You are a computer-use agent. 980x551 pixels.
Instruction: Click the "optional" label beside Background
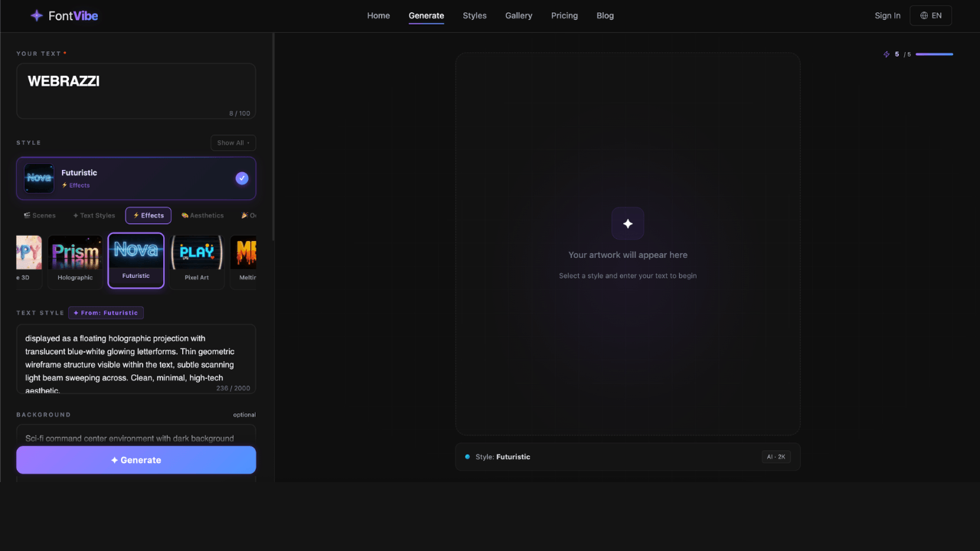[x=244, y=415]
